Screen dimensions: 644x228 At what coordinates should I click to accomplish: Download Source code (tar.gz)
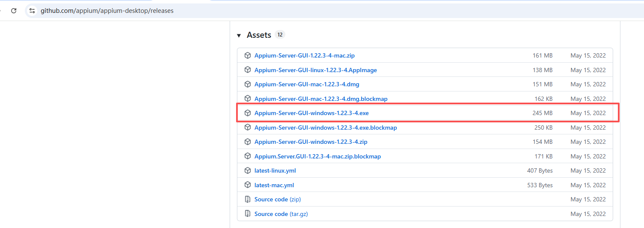pyautogui.click(x=281, y=214)
